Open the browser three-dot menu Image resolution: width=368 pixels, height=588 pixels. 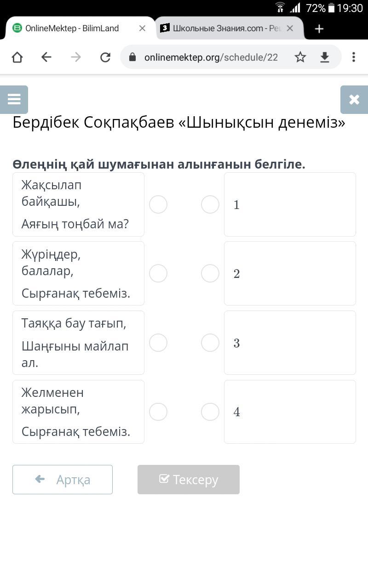pyautogui.click(x=353, y=57)
